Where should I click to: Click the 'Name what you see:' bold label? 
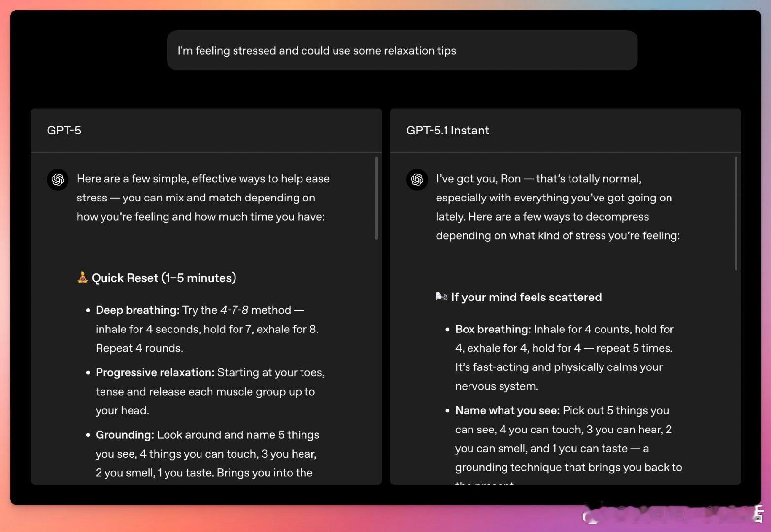pyautogui.click(x=507, y=410)
